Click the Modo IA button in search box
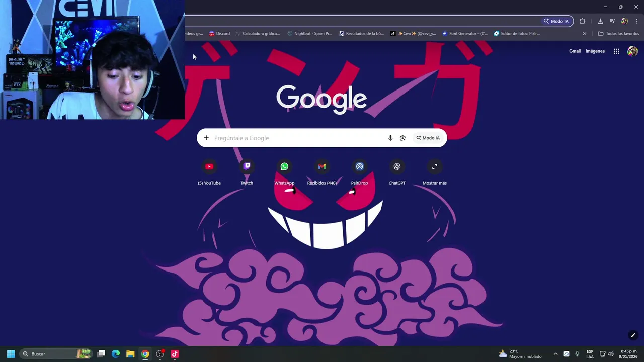This screenshot has height=362, width=644. (428, 138)
